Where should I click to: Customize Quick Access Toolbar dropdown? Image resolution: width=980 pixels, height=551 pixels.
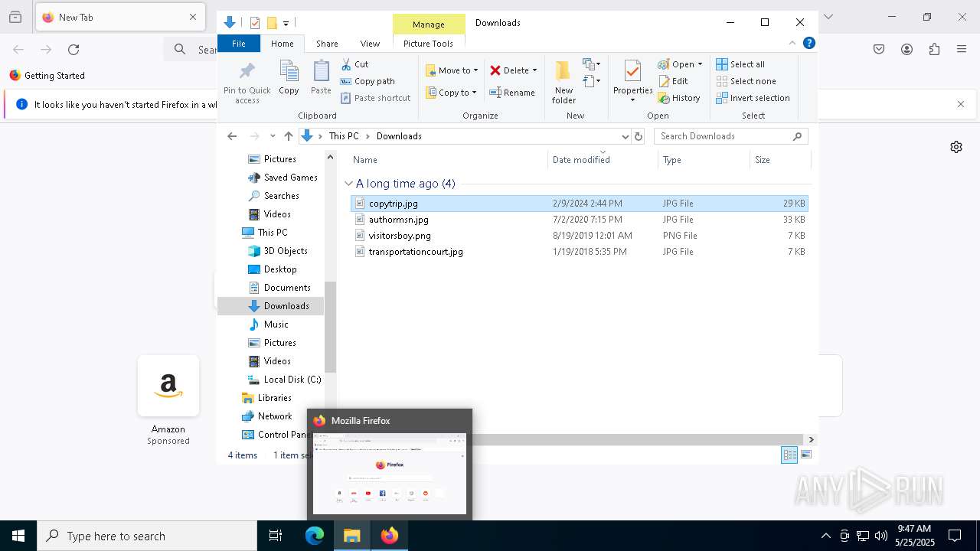tap(286, 24)
